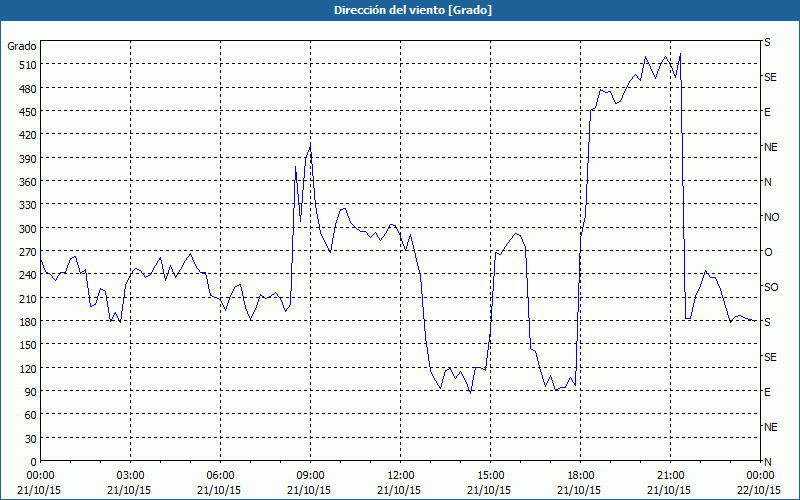Select the 180 label on the left axis
Screen dimensions: 800x500
(28, 321)
